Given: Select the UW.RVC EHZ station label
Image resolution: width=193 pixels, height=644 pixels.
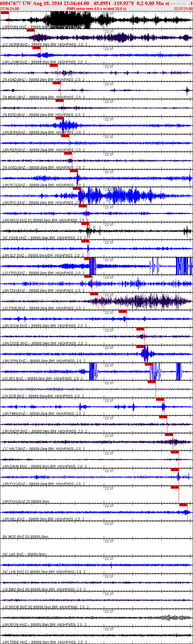Looking at the screenshot, I should coord(44,203).
